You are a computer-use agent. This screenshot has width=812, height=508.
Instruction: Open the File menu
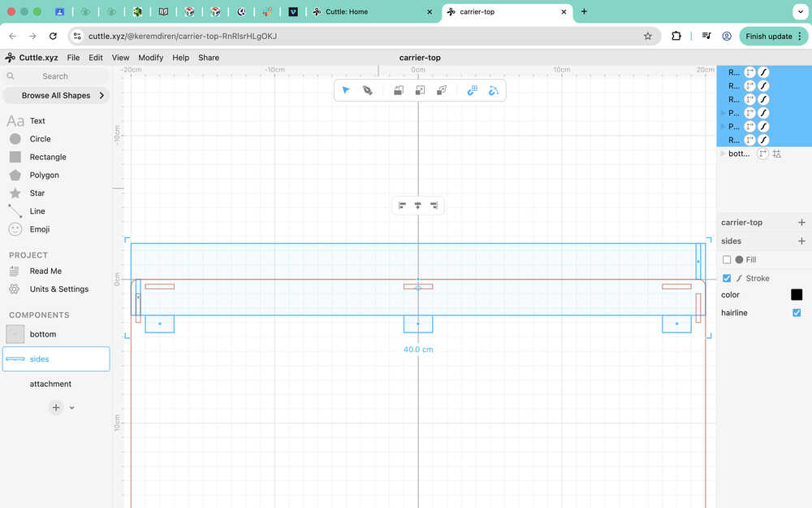(x=74, y=58)
